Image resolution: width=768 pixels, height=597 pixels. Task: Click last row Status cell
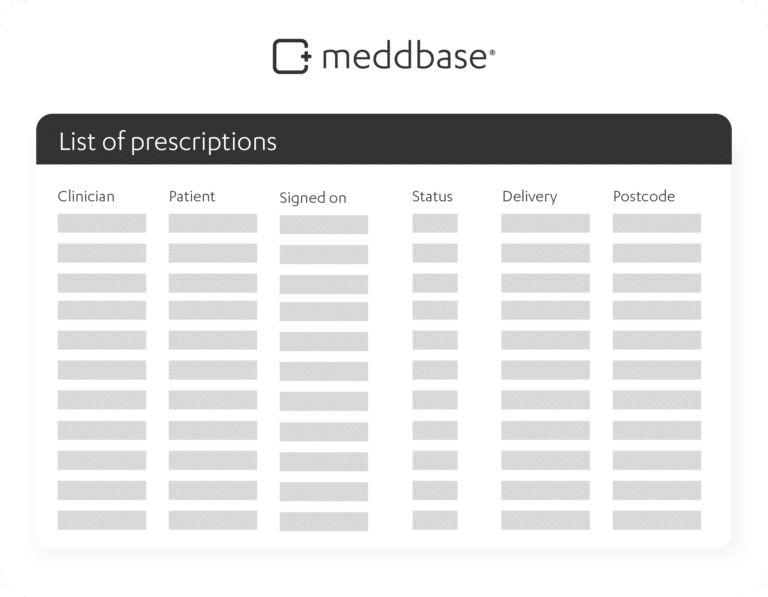(435, 520)
